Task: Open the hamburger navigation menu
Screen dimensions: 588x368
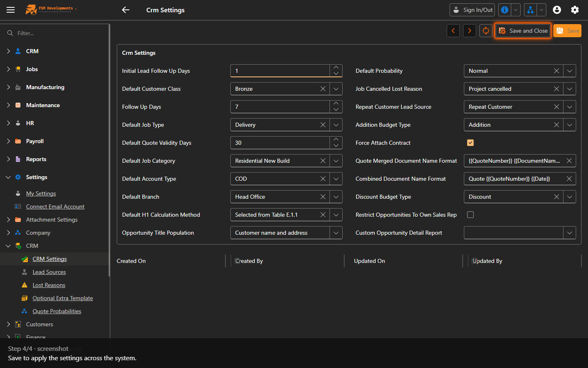Action: pyautogui.click(x=11, y=10)
